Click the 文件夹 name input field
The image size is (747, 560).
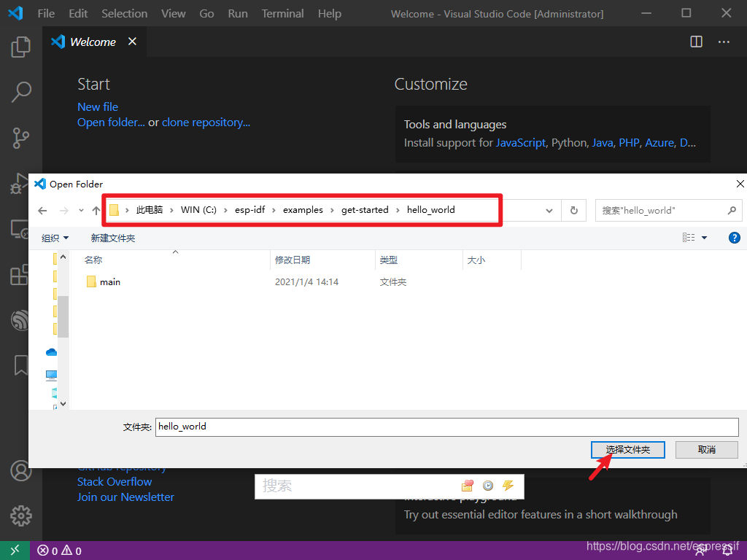447,427
